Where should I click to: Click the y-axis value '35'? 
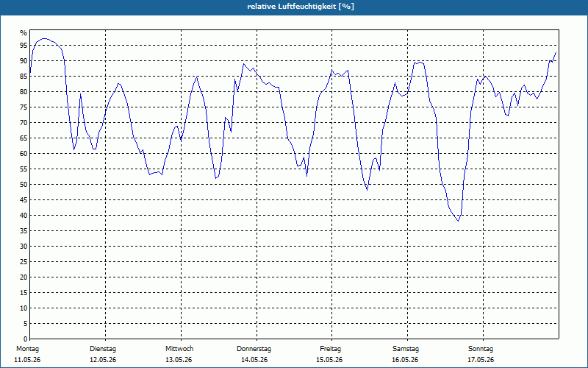coord(24,231)
